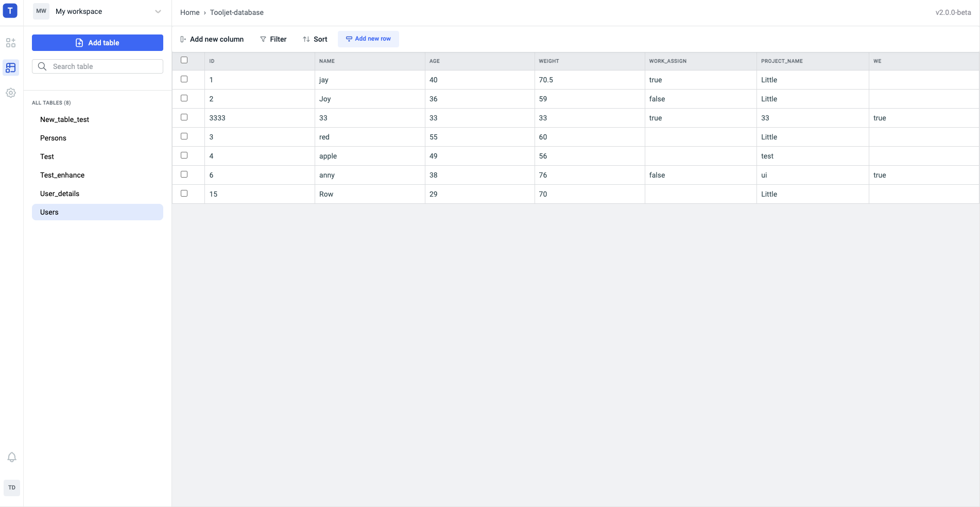This screenshot has height=507, width=980.
Task: Open the Filter options
Action: (273, 39)
